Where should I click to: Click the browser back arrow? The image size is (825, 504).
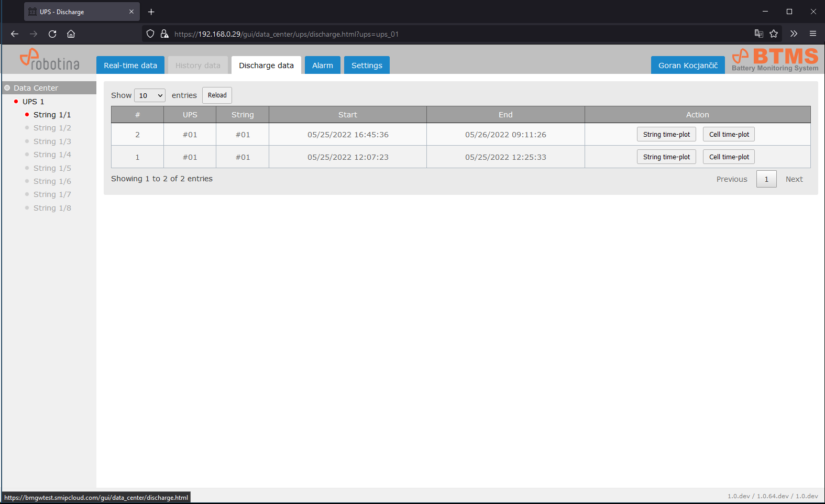tap(15, 34)
